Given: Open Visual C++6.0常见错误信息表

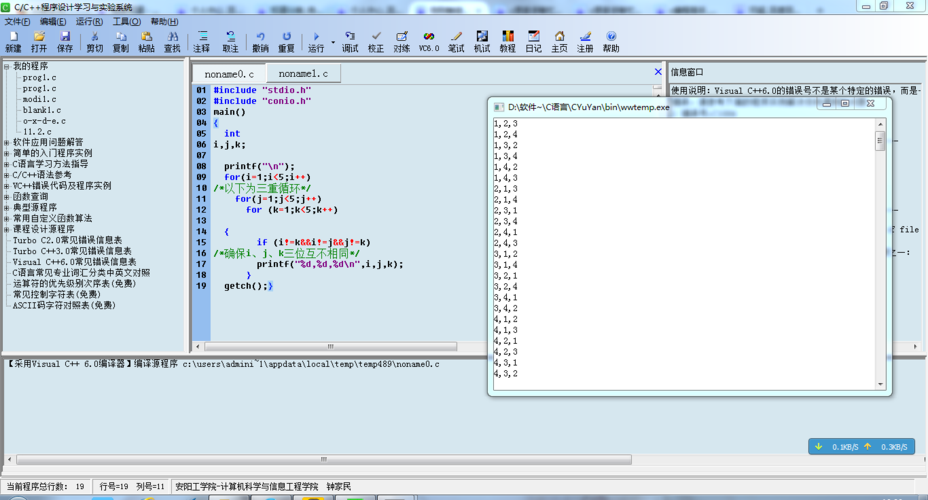Looking at the screenshot, I should pos(74,262).
